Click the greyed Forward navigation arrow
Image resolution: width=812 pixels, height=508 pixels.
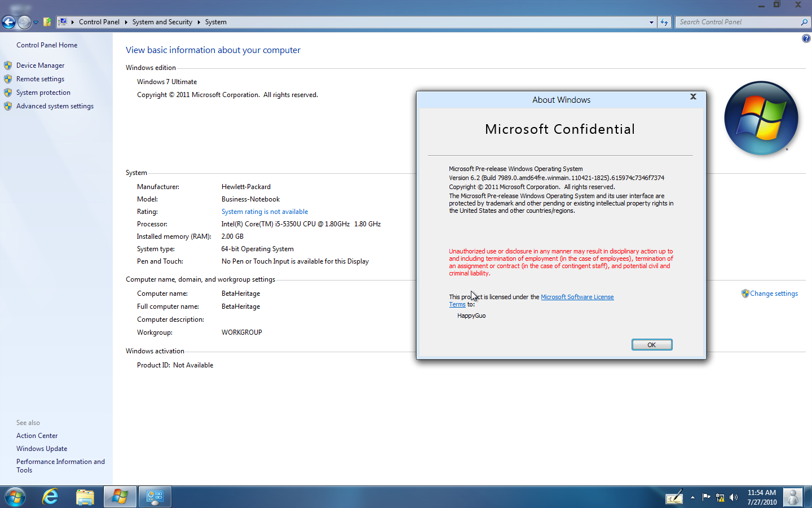pyautogui.click(x=24, y=22)
